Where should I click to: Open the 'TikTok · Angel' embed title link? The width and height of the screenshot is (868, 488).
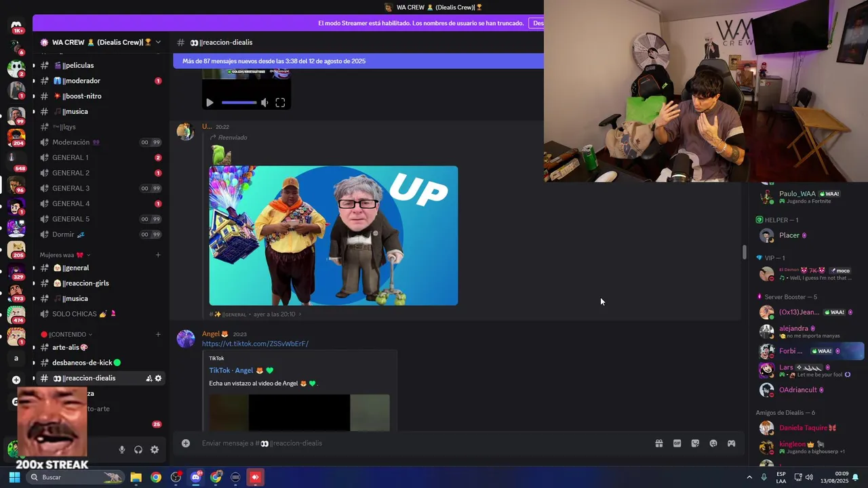point(241,371)
